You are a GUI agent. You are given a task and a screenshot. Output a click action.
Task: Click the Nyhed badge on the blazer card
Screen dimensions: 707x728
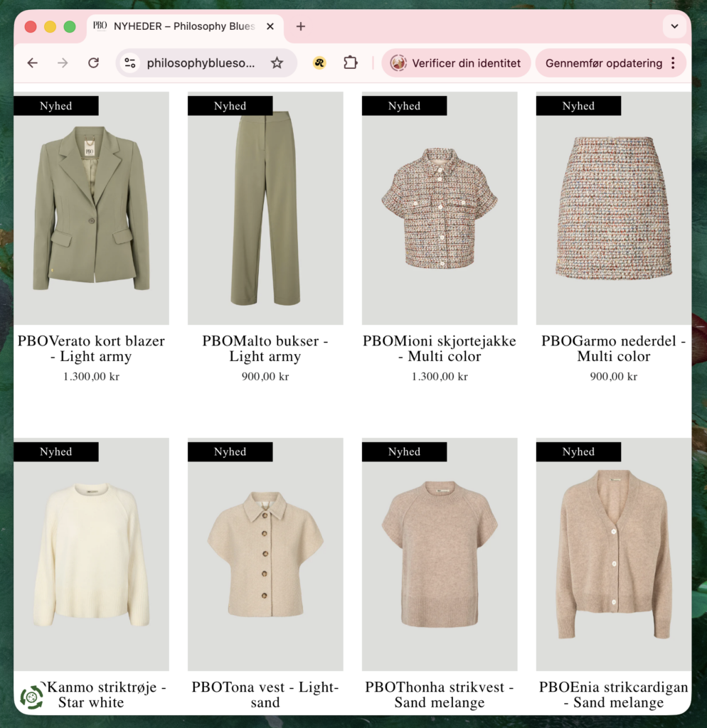55,106
